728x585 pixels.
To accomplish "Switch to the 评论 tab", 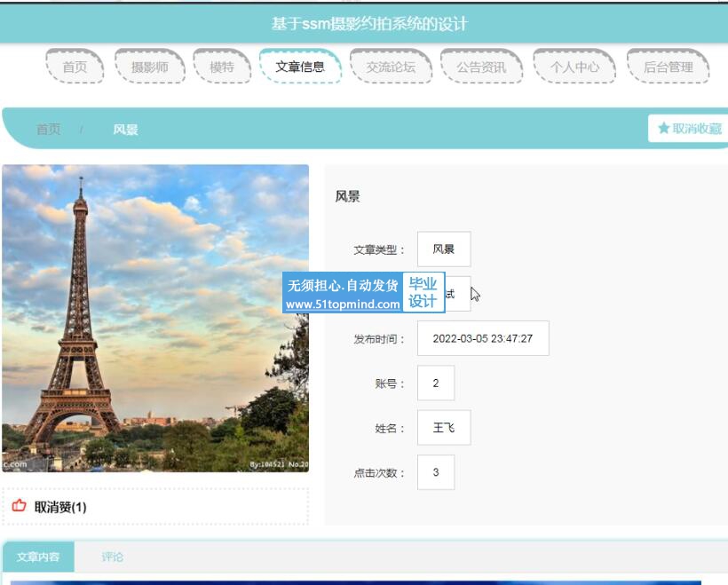I will coord(112,557).
